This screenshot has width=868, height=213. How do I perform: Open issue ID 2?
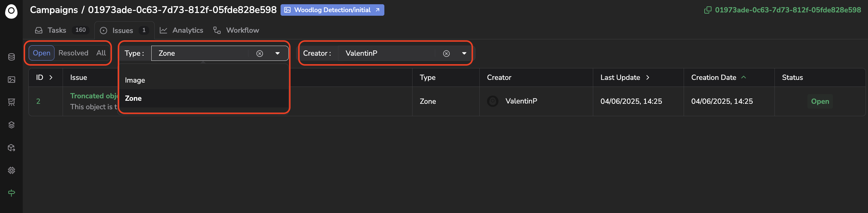tap(38, 101)
